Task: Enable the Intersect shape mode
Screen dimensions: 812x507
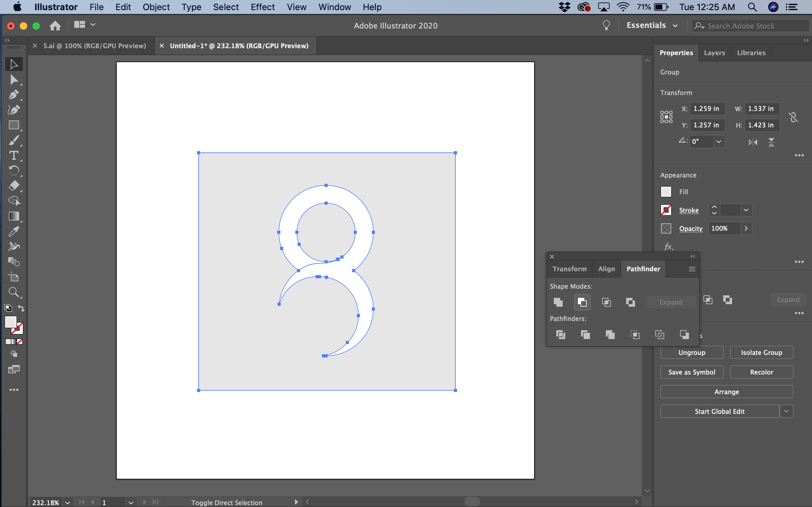Action: pos(606,302)
